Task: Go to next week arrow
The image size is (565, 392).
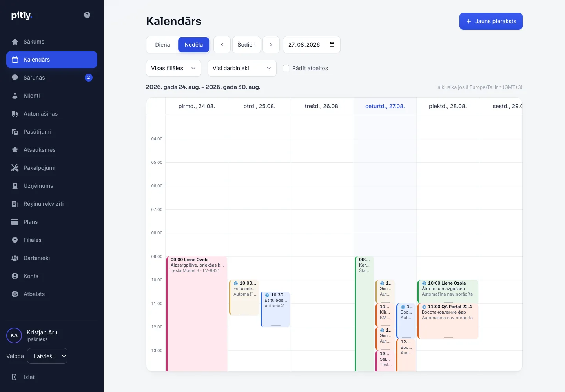Action: point(271,45)
